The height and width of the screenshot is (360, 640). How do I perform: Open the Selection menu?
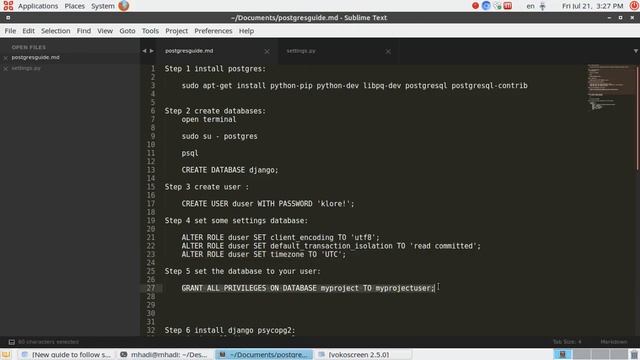(56, 31)
